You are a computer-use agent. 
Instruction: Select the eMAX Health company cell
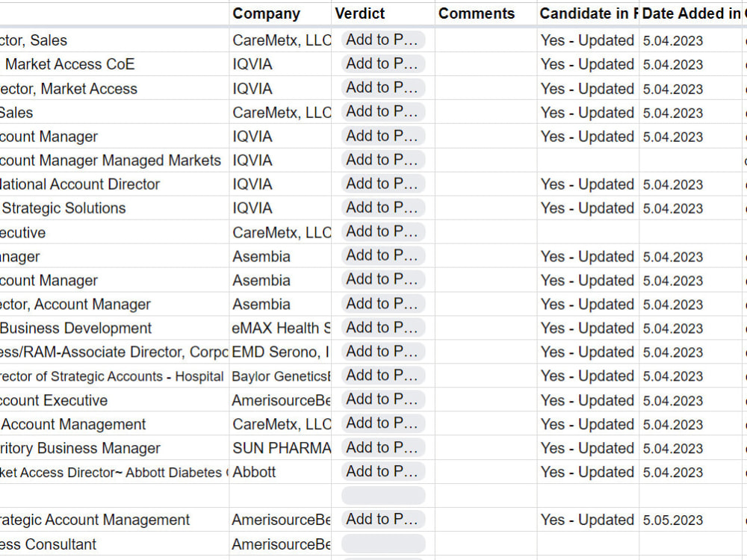pyautogui.click(x=280, y=328)
